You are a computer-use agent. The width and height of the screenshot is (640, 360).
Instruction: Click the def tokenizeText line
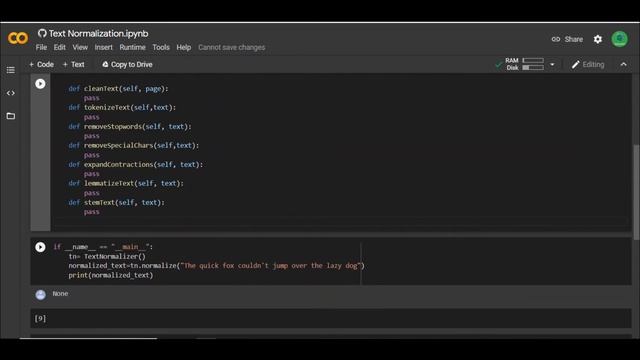[122, 107]
